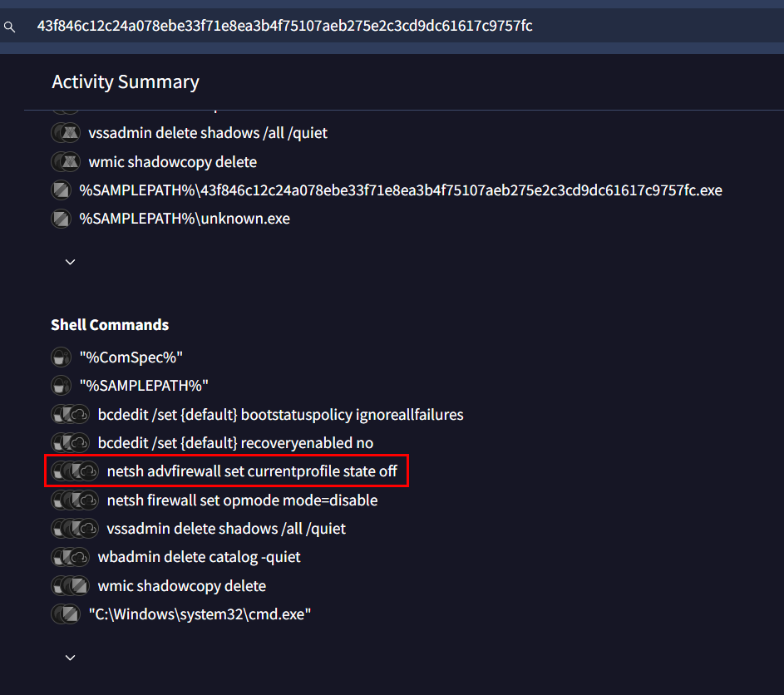Click the cloud icon beside netsh advfirewall command
Image resolution: width=784 pixels, height=695 pixels.
click(88, 472)
